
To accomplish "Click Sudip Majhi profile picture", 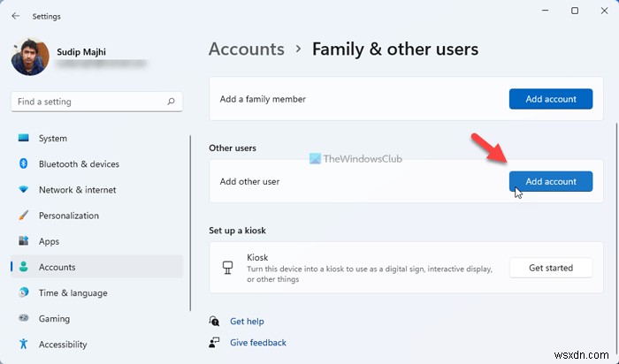I will 30,57.
